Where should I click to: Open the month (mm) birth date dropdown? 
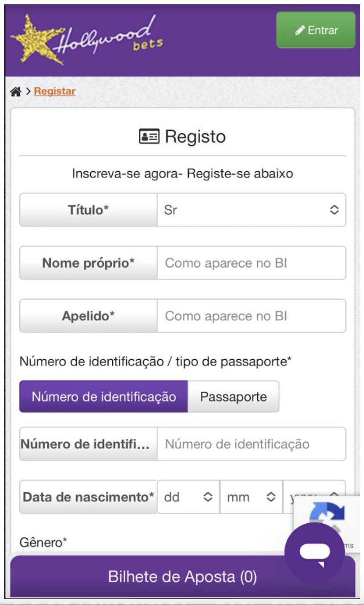251,497
